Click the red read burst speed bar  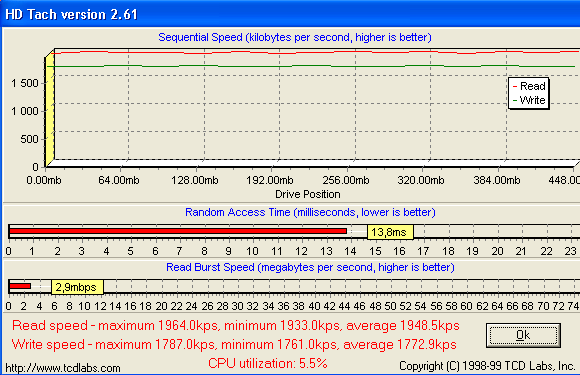[x=20, y=286]
